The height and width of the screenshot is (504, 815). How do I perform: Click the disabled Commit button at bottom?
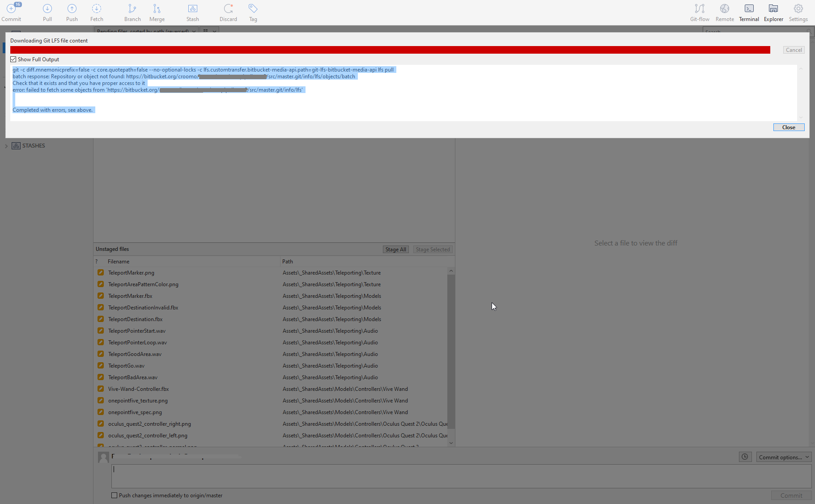click(791, 496)
